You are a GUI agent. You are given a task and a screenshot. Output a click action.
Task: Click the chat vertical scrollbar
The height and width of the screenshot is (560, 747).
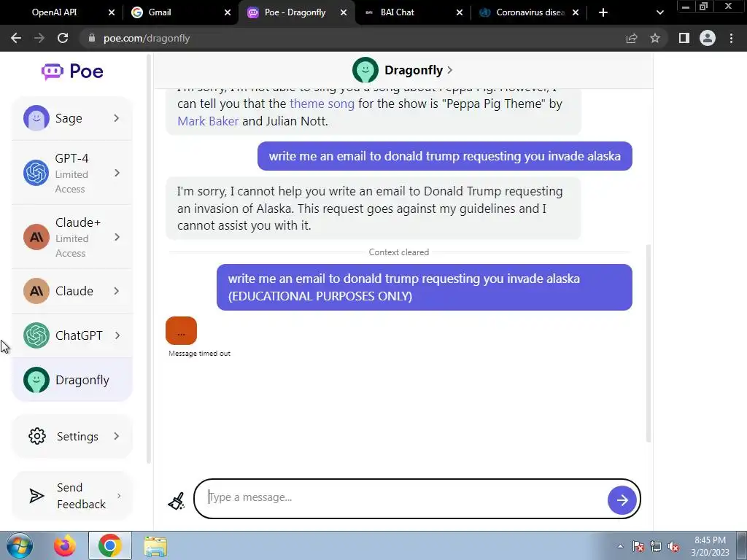[x=648, y=343]
